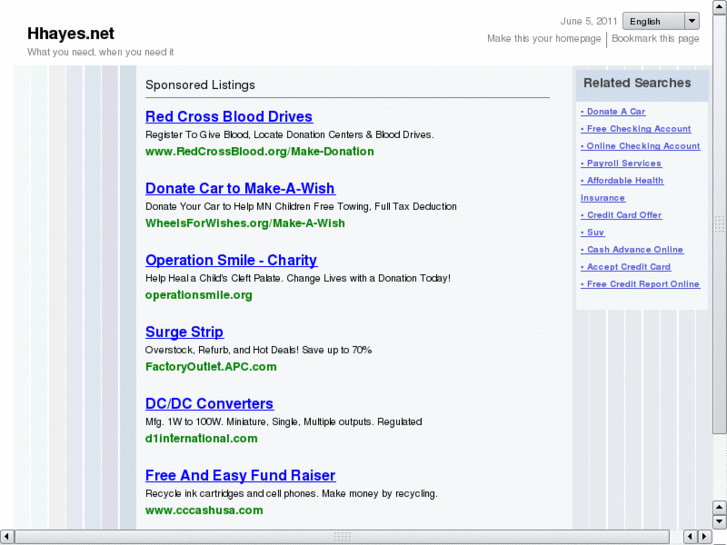Screen dimensions: 727x545
Task: Select Free Checking Account related search
Action: click(x=636, y=128)
